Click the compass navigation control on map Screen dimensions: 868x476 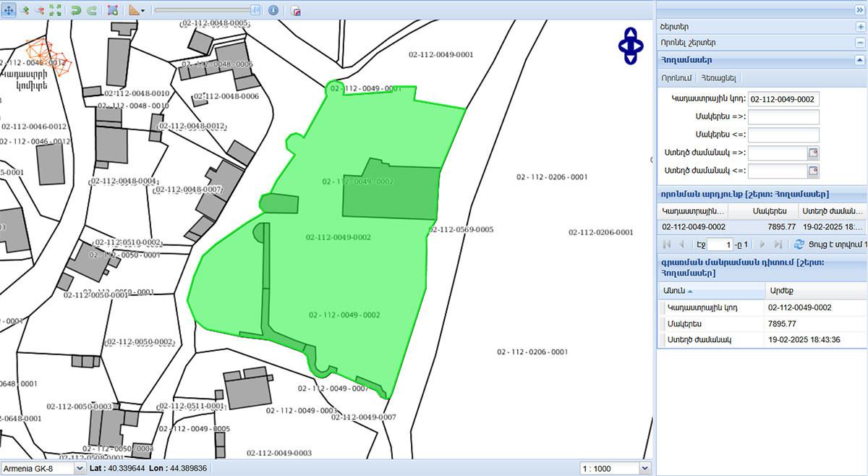(631, 45)
